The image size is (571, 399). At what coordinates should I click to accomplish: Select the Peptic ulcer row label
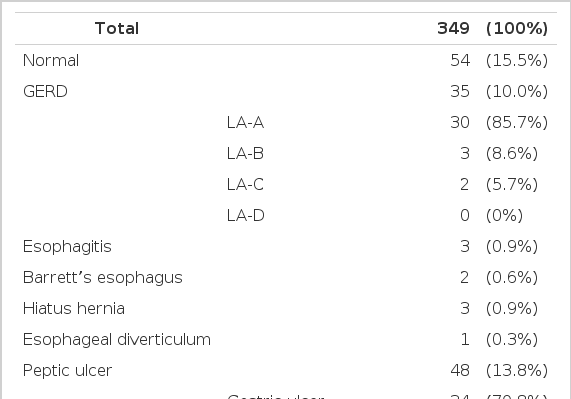[x=67, y=371]
